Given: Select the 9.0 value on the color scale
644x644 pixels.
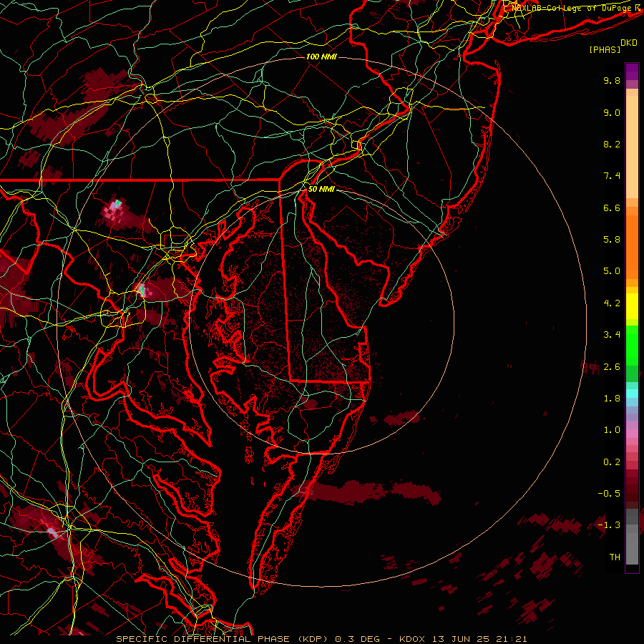Looking at the screenshot, I should (x=612, y=112).
